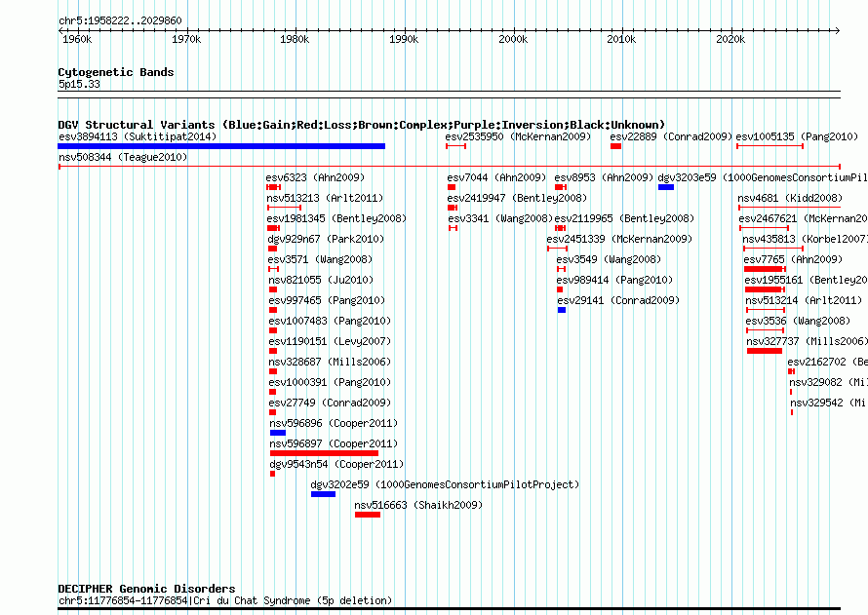Screen dimensions: 868x615
Task: Click the esv6323 (Ahn2009) label
Action: pos(315,177)
